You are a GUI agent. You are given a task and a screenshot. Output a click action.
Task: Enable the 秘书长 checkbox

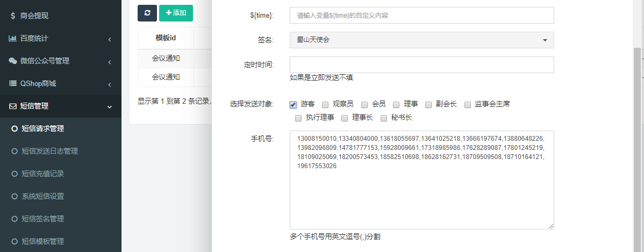point(384,118)
